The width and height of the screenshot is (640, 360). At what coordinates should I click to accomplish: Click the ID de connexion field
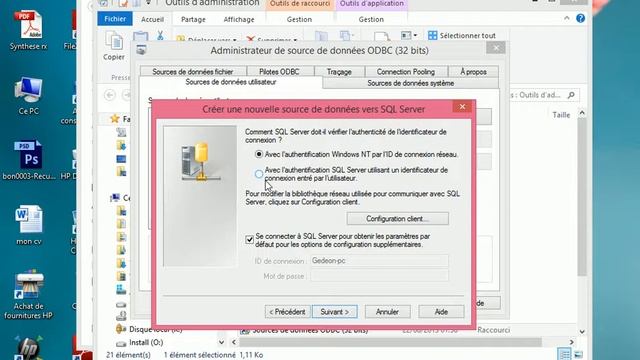379,260
